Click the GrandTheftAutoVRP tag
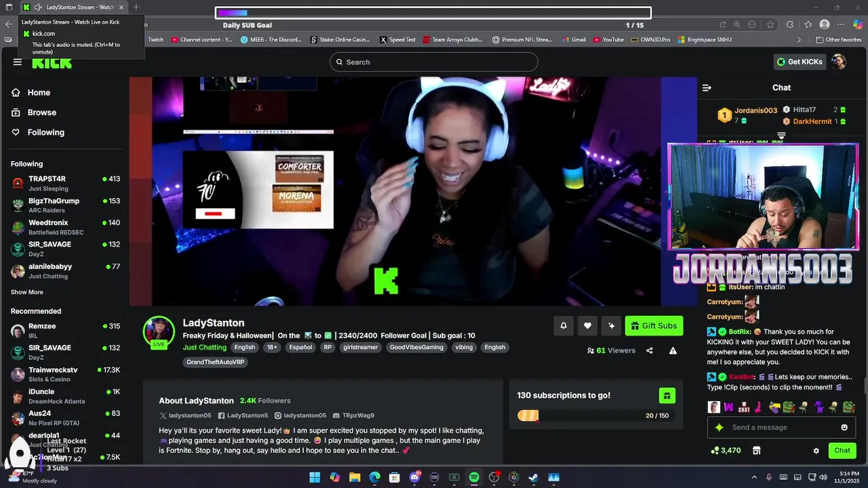 (216, 362)
